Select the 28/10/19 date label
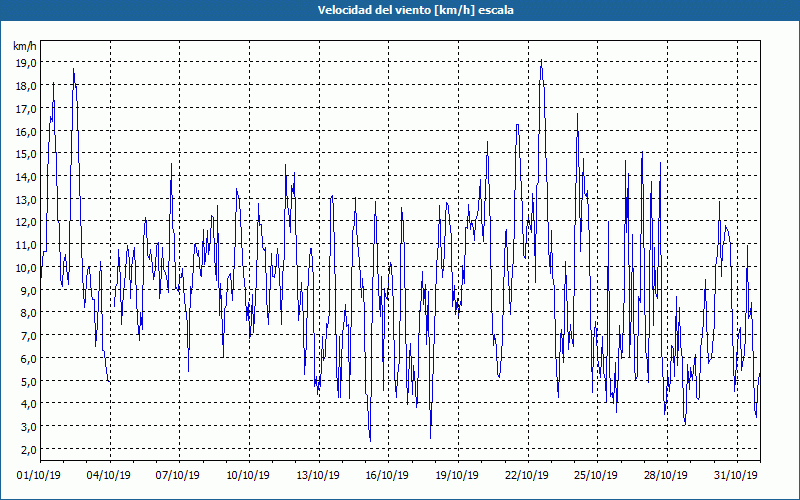 [x=666, y=475]
